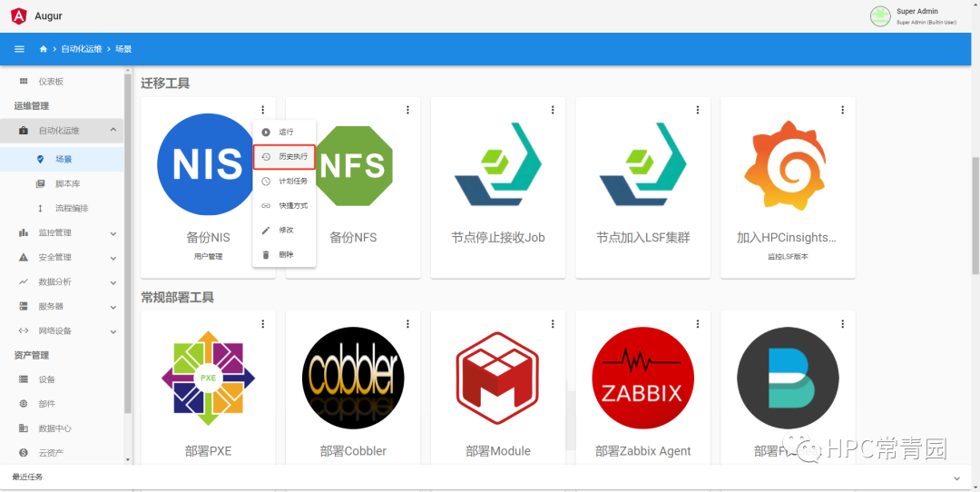This screenshot has width=980, height=492.
Task: Open the 仪表板 sidebar item
Action: pyautogui.click(x=63, y=82)
